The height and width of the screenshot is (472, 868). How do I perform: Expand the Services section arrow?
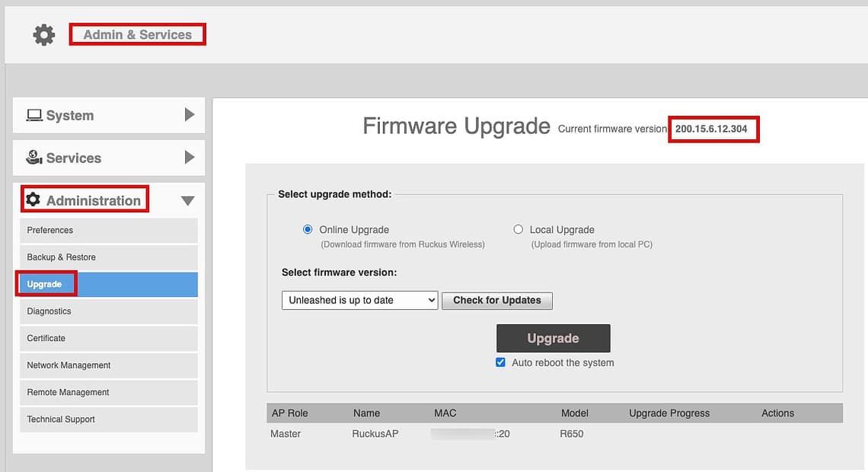click(x=190, y=158)
